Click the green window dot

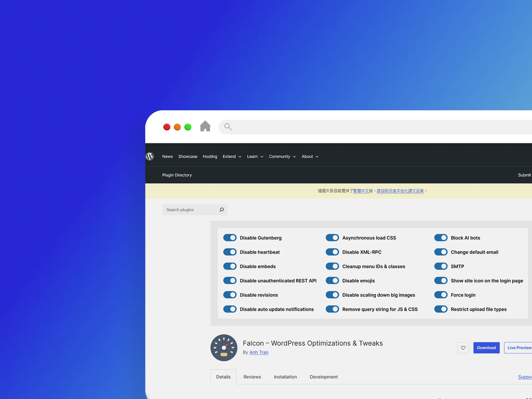point(188,127)
